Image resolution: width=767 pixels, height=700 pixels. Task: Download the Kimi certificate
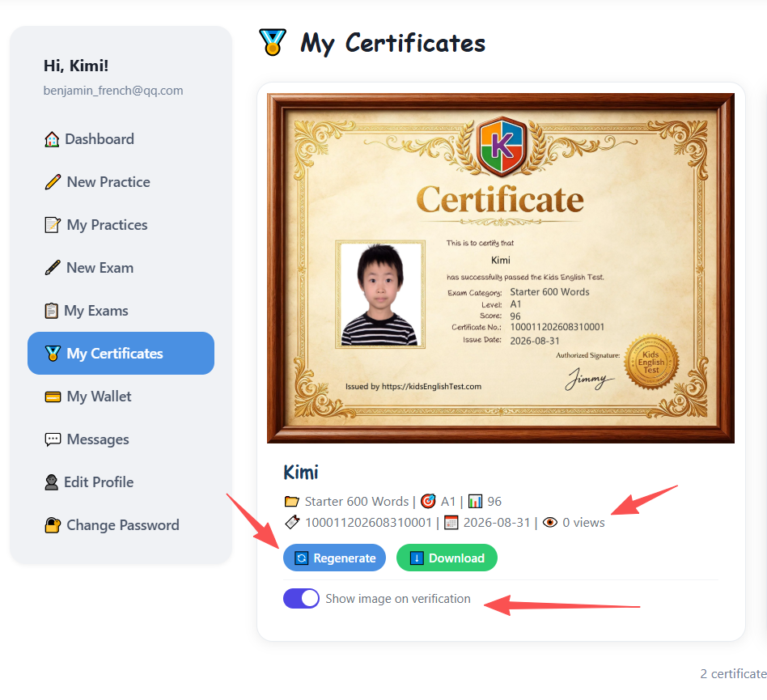pyautogui.click(x=447, y=558)
